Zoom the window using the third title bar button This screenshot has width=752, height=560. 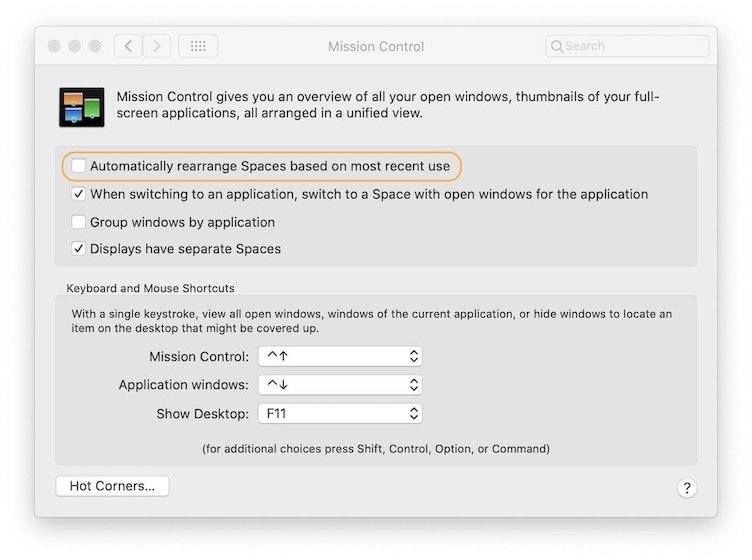click(95, 46)
